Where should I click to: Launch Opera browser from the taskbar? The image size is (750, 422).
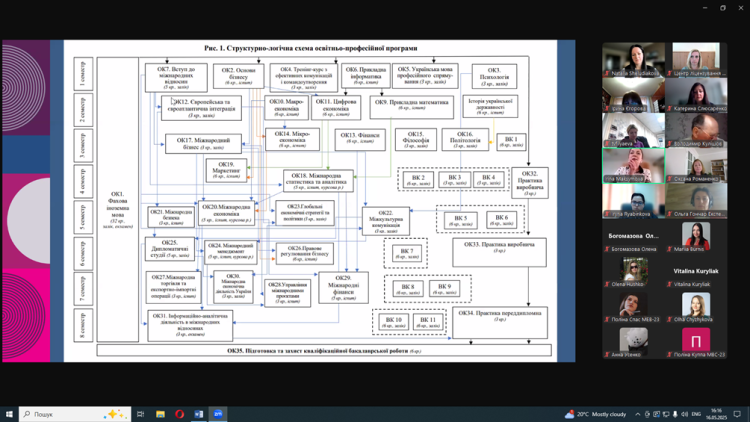[180, 414]
